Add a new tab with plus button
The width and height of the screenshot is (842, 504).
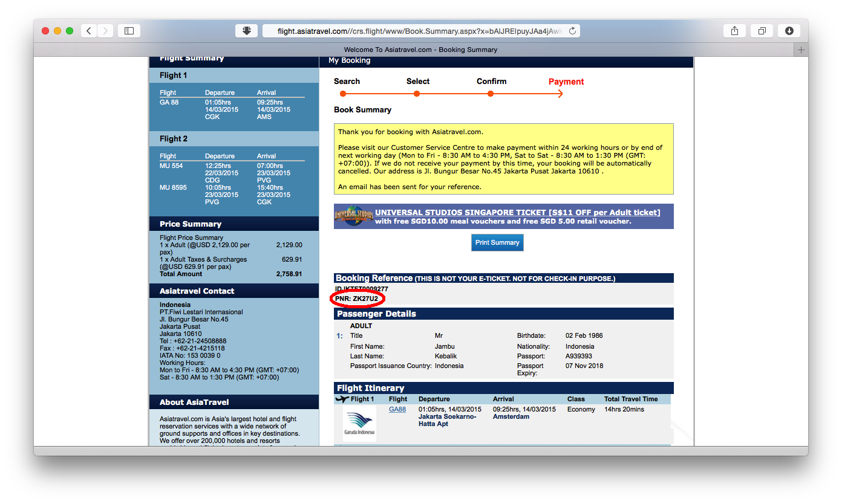[x=801, y=50]
